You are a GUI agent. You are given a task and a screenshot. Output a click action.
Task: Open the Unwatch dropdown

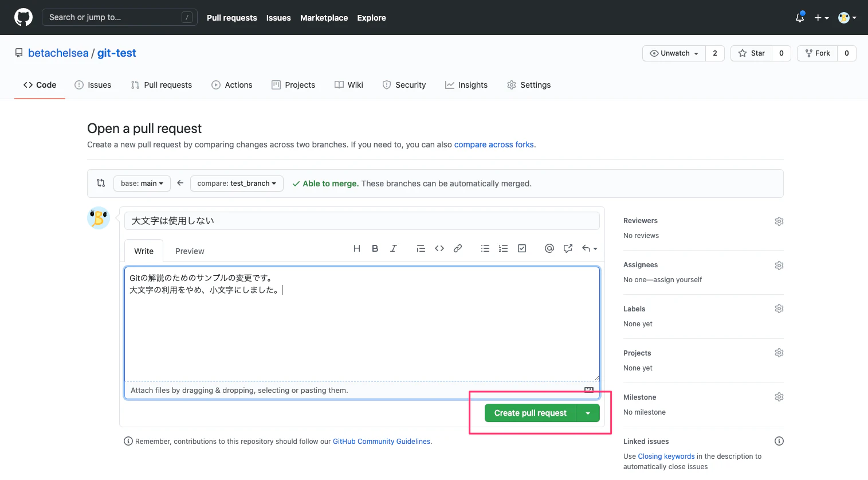tap(674, 53)
